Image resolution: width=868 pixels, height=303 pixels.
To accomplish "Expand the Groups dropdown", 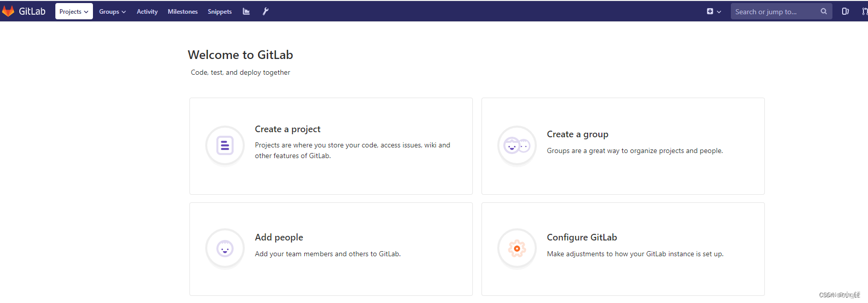I will point(112,12).
